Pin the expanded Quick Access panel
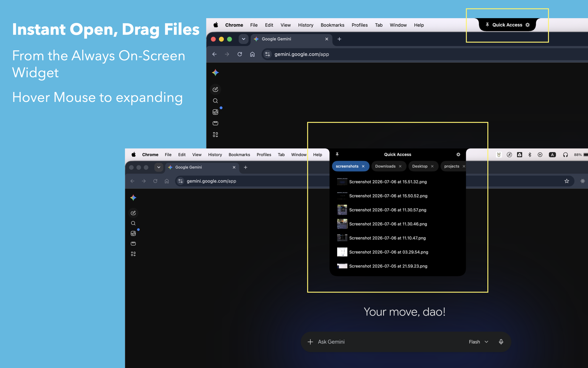 pyautogui.click(x=337, y=154)
